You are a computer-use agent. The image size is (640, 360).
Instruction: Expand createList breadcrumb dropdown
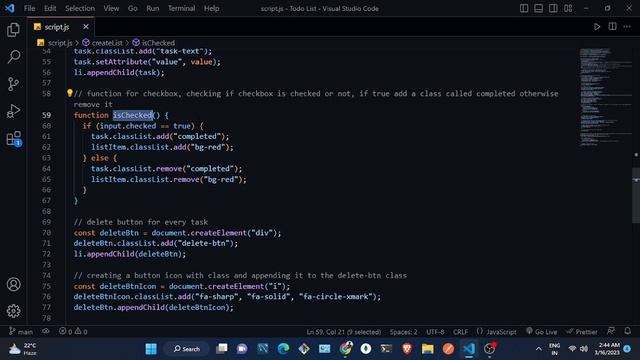coord(102,42)
